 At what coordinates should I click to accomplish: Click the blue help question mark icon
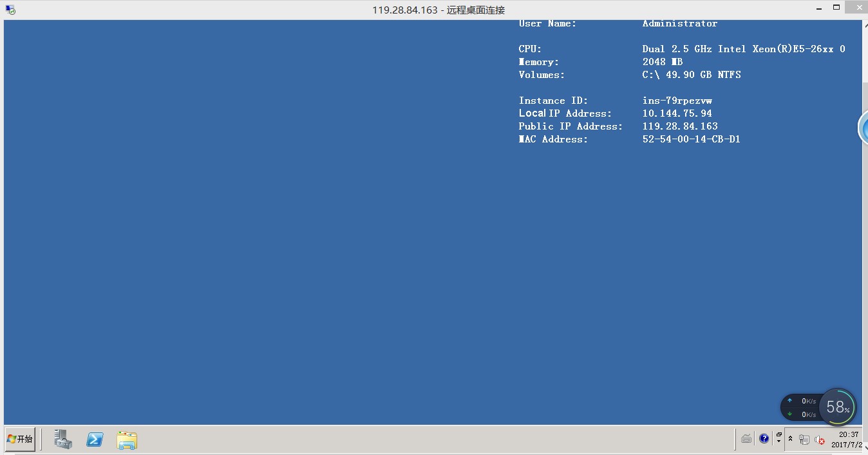point(764,439)
